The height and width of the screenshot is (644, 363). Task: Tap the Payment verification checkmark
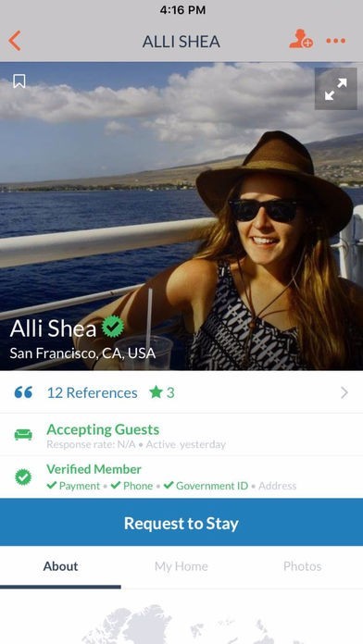click(x=52, y=485)
